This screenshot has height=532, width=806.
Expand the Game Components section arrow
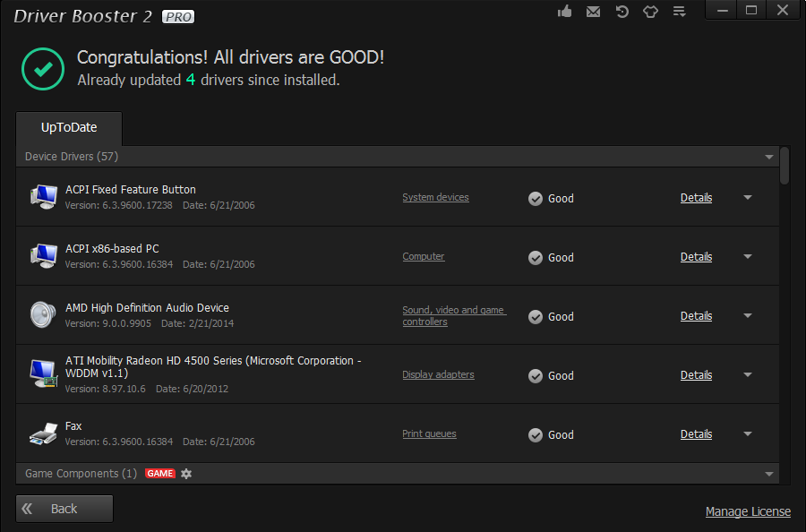(769, 474)
